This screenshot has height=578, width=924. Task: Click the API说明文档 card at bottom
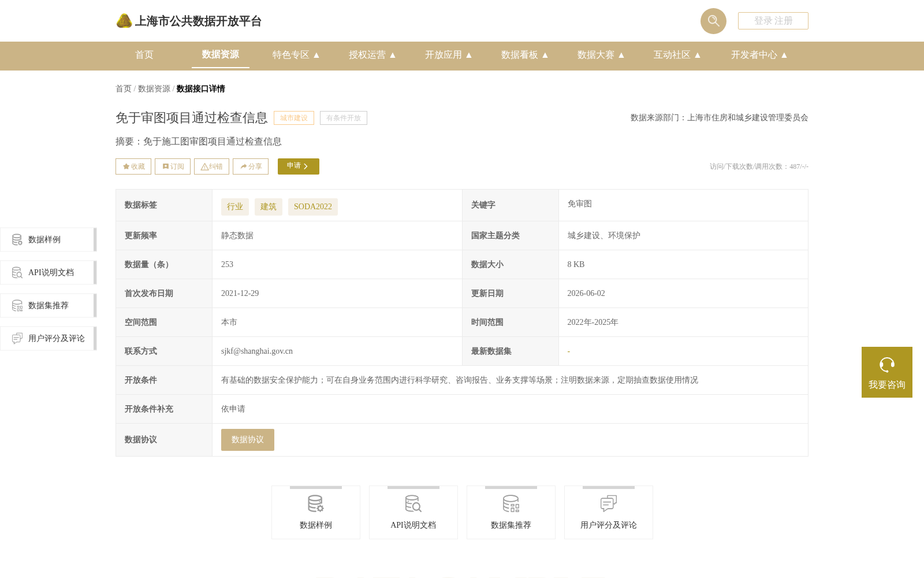pyautogui.click(x=413, y=513)
